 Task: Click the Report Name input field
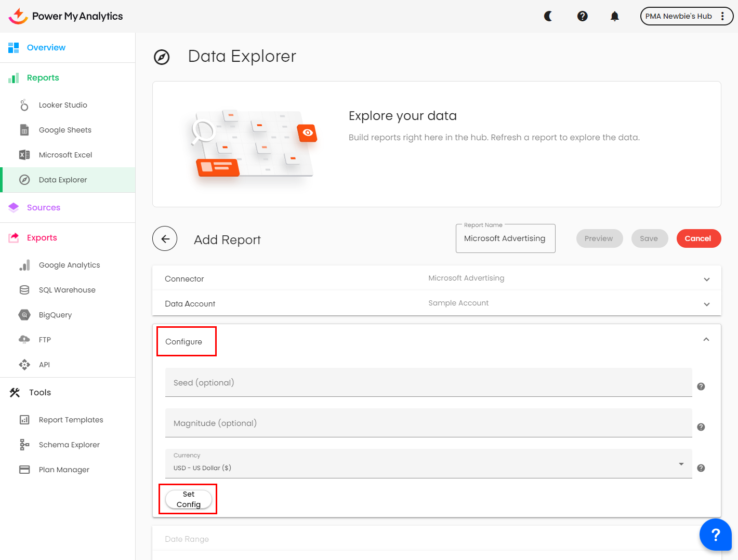pyautogui.click(x=505, y=238)
